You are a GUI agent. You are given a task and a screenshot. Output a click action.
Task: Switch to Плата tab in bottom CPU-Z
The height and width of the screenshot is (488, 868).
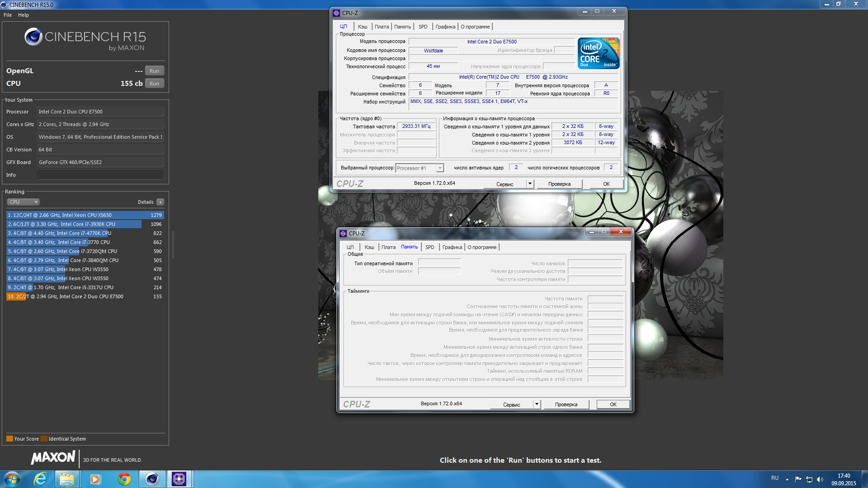(388, 247)
